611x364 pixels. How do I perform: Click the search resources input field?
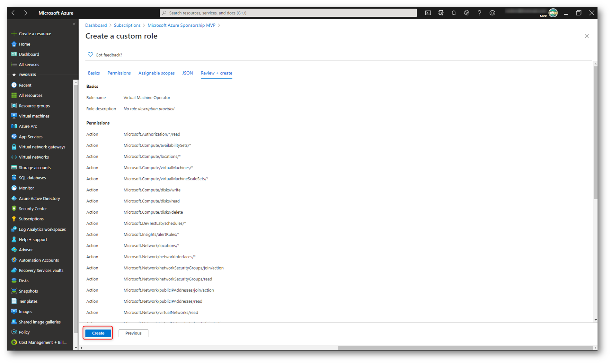pyautogui.click(x=288, y=13)
